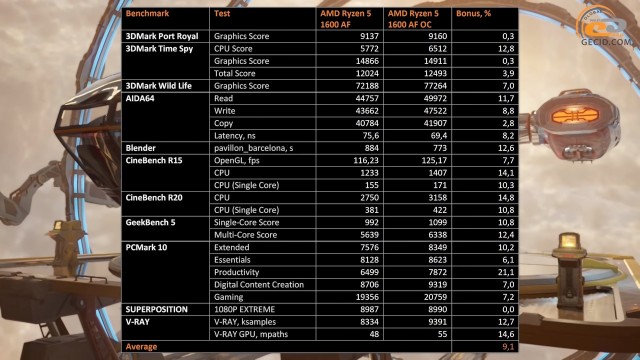Click the pavillon_barcelona, s test cell

click(253, 148)
